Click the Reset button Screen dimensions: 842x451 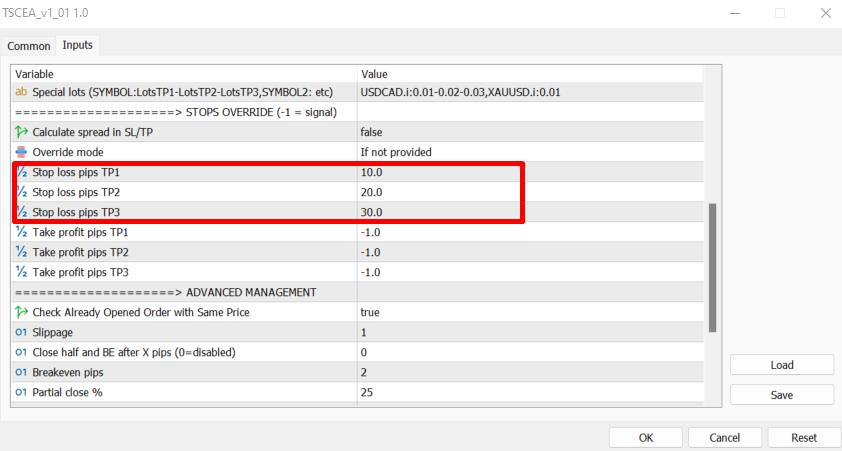point(804,438)
